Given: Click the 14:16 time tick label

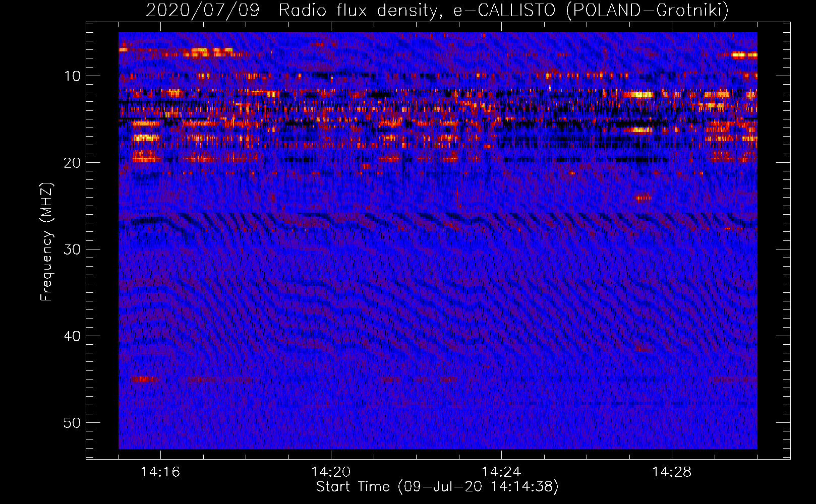Looking at the screenshot, I should click(x=160, y=472).
